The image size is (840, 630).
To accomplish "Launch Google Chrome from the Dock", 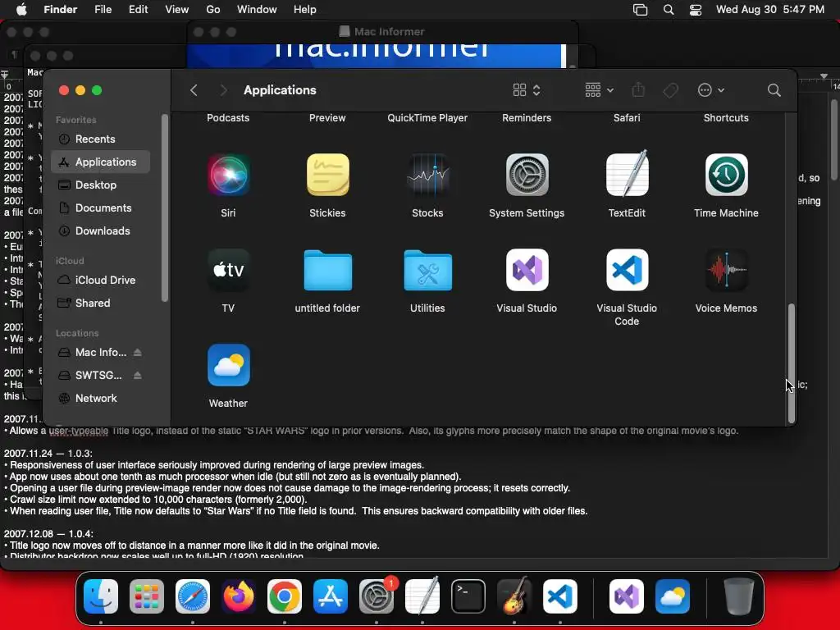I will 285,596.
